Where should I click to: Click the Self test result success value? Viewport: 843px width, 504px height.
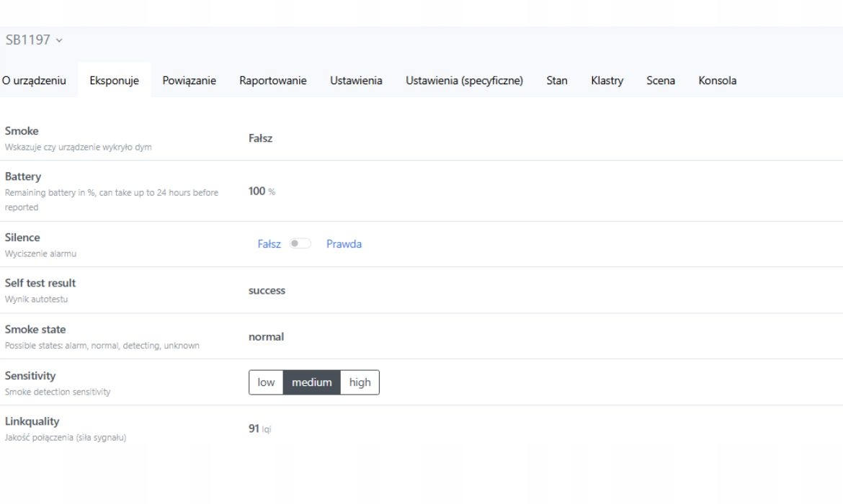(x=267, y=290)
